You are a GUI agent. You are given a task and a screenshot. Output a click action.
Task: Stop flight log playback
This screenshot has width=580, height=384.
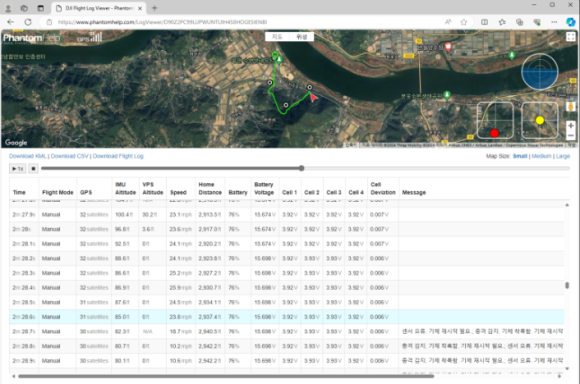click(33, 169)
